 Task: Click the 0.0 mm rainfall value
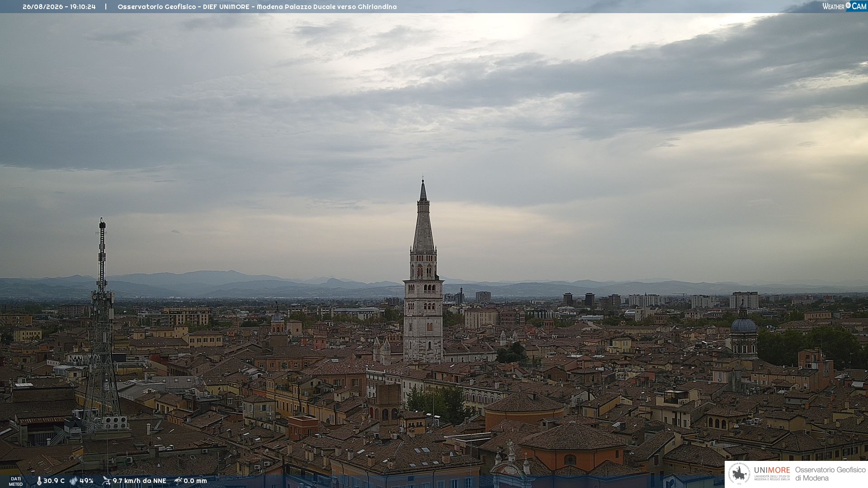(195, 481)
